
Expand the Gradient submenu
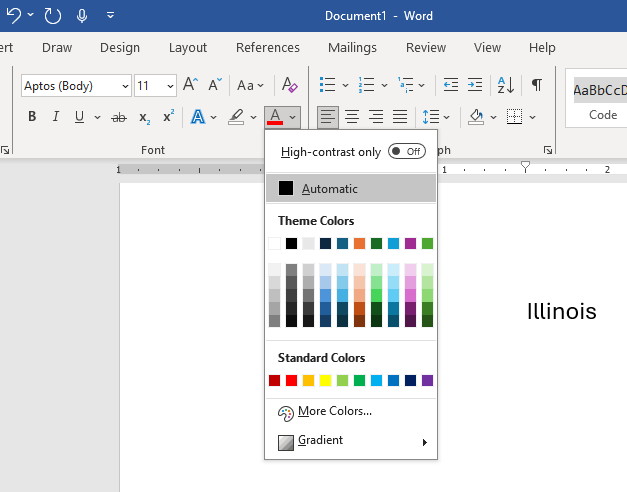[x=351, y=441]
